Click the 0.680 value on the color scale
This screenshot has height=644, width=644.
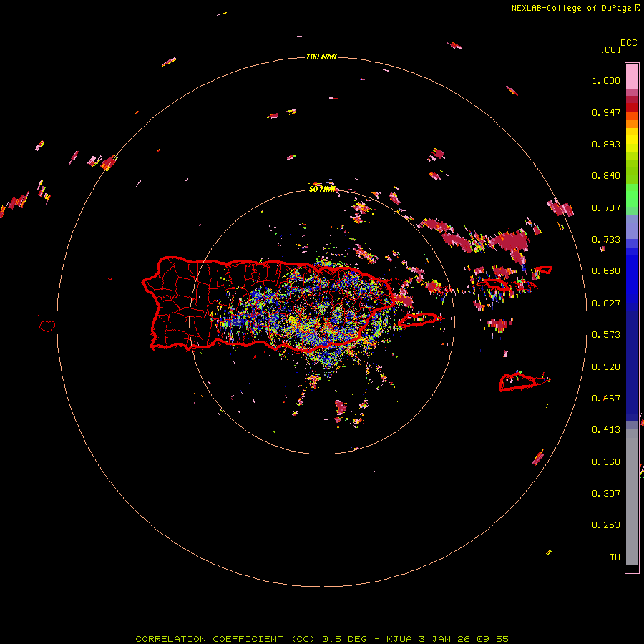click(x=606, y=271)
